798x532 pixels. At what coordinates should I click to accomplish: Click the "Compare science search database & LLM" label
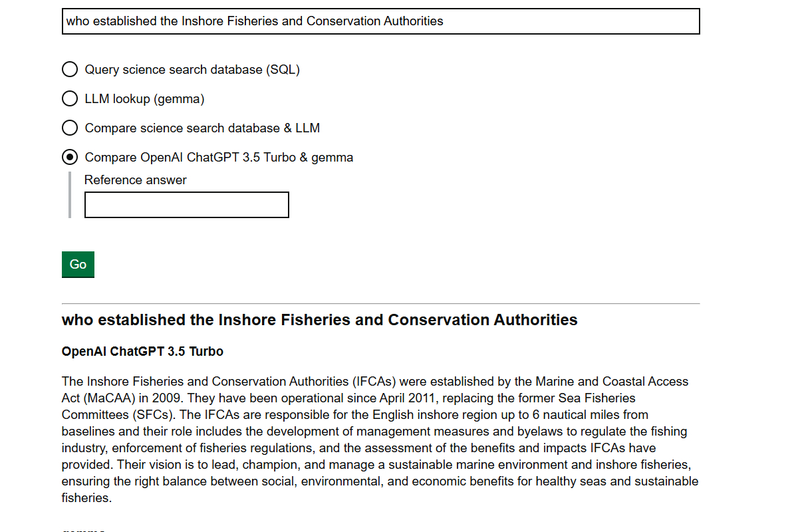tap(202, 128)
